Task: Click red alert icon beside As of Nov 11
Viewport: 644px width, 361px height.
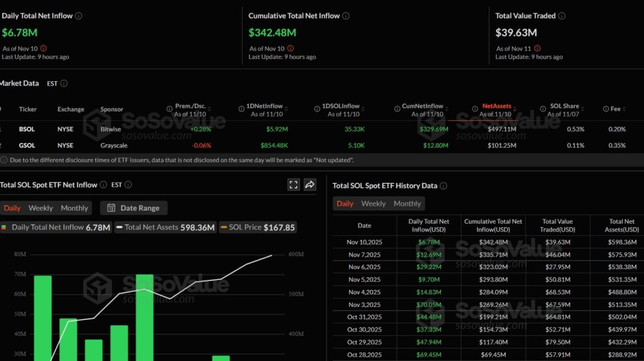Action: tap(537, 48)
